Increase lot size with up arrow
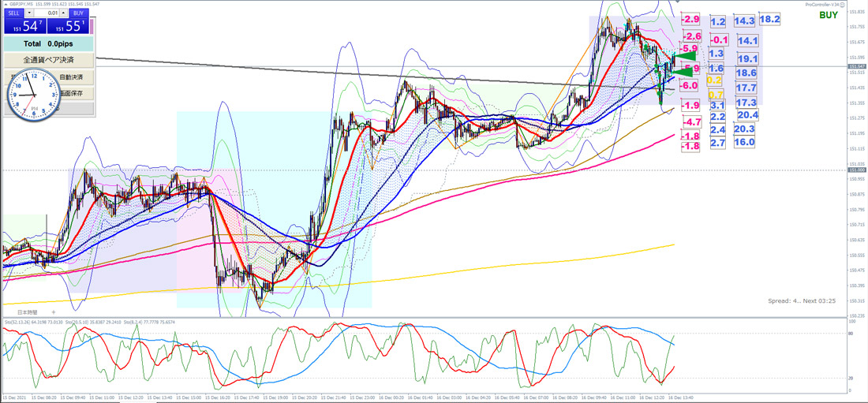 coord(63,13)
